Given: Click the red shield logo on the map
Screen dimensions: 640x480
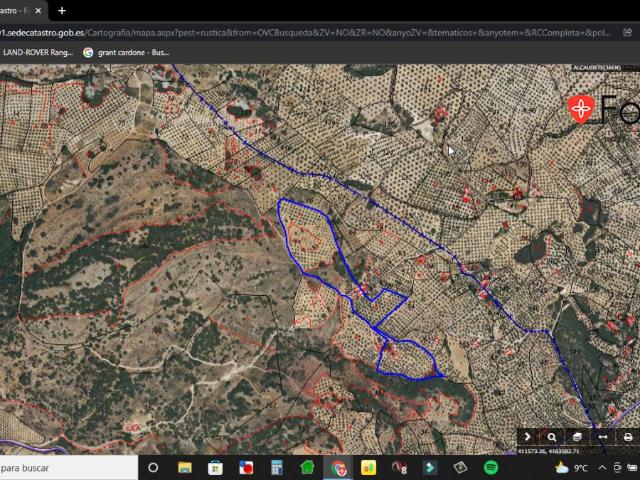Looking at the screenshot, I should [581, 109].
